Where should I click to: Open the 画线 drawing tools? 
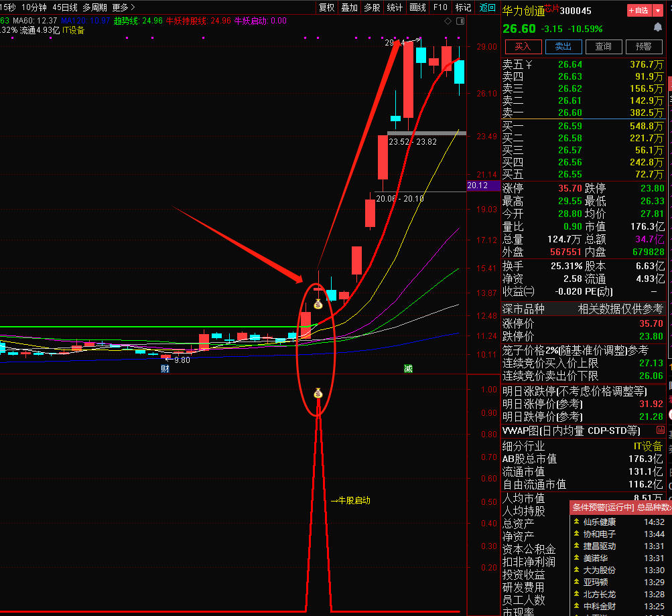[417, 7]
